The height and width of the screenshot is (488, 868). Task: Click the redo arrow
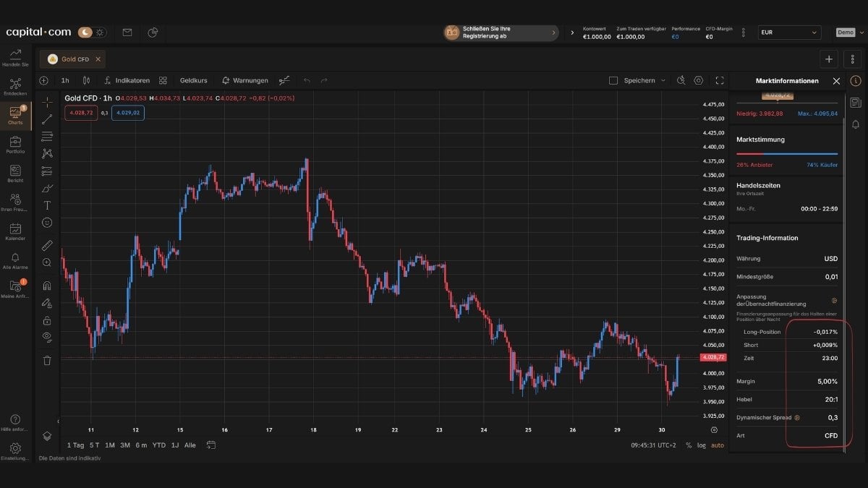(324, 80)
